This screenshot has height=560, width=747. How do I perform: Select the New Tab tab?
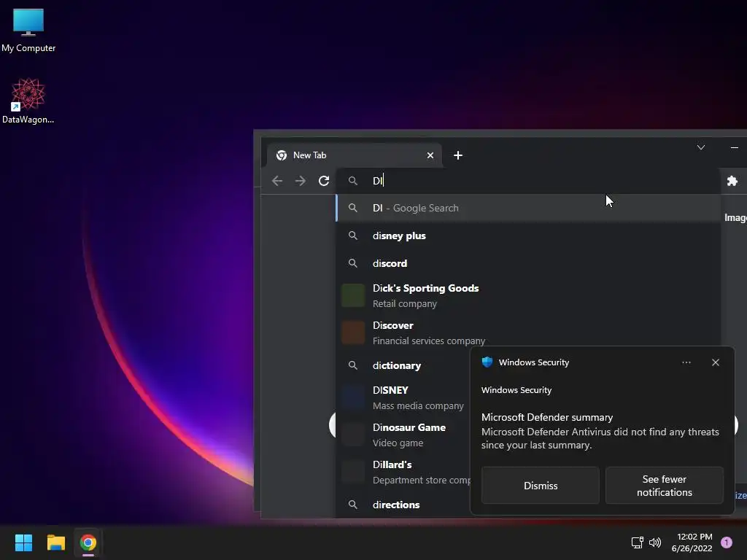[x=354, y=155]
